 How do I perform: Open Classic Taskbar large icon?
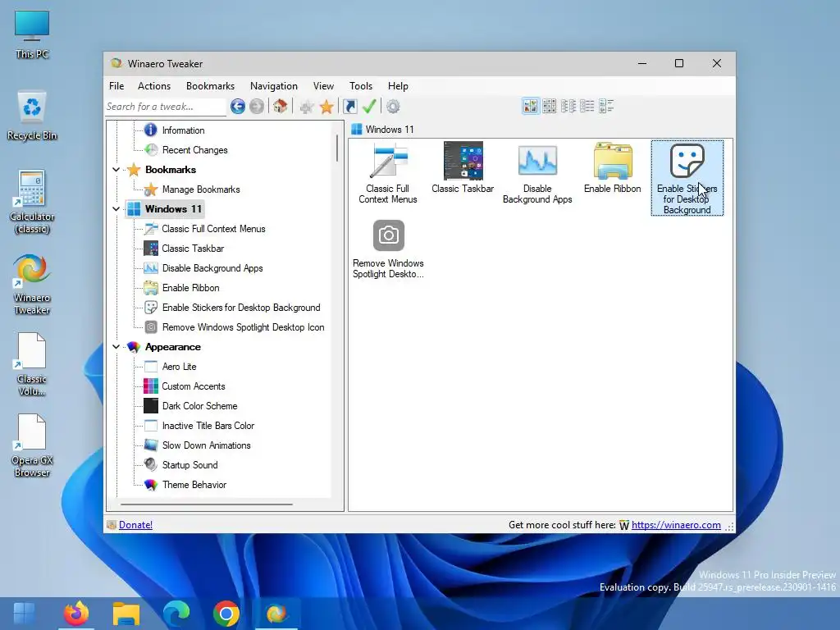coord(463,167)
